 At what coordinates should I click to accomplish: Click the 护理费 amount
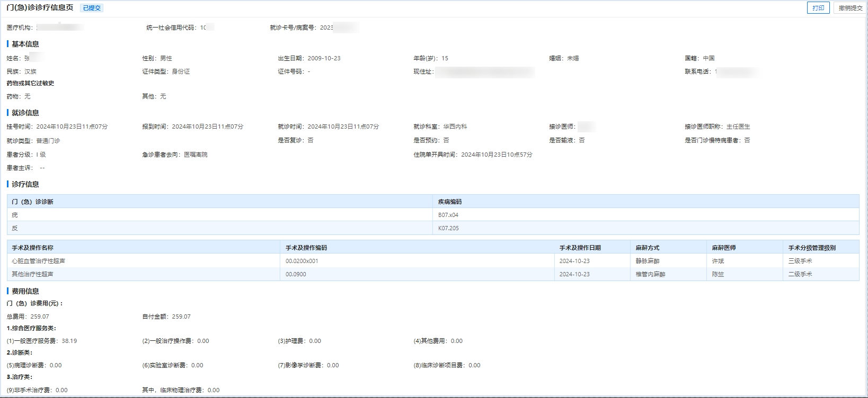coord(315,341)
